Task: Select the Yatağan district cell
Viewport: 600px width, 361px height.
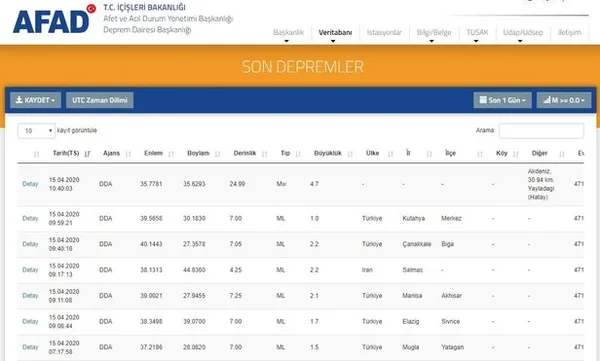Action: point(452,347)
